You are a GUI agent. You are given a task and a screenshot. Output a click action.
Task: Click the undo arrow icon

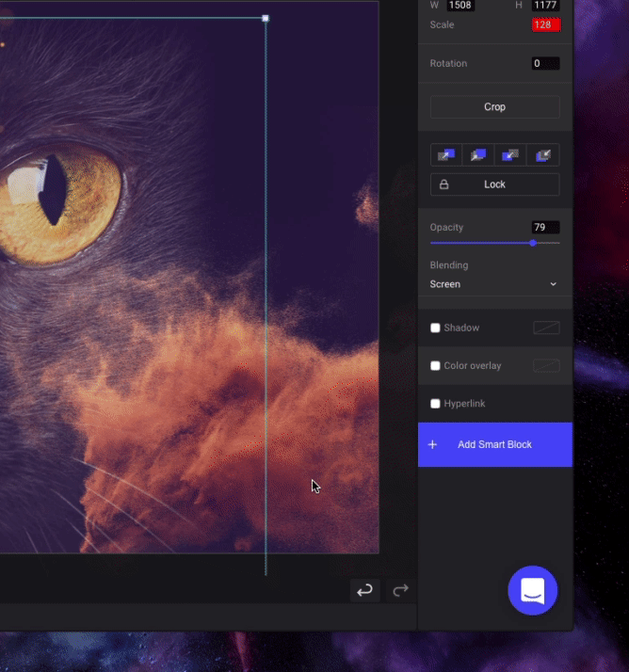coord(364,590)
